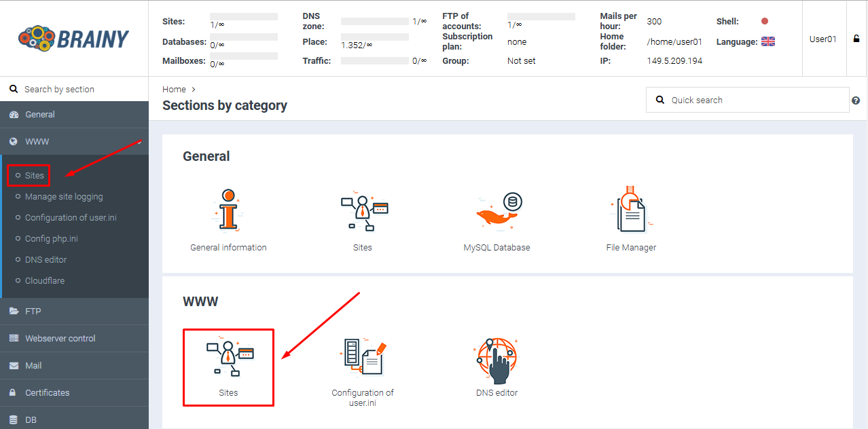Image resolution: width=868 pixels, height=429 pixels.
Task: Open General information icon in General section
Action: (x=228, y=212)
